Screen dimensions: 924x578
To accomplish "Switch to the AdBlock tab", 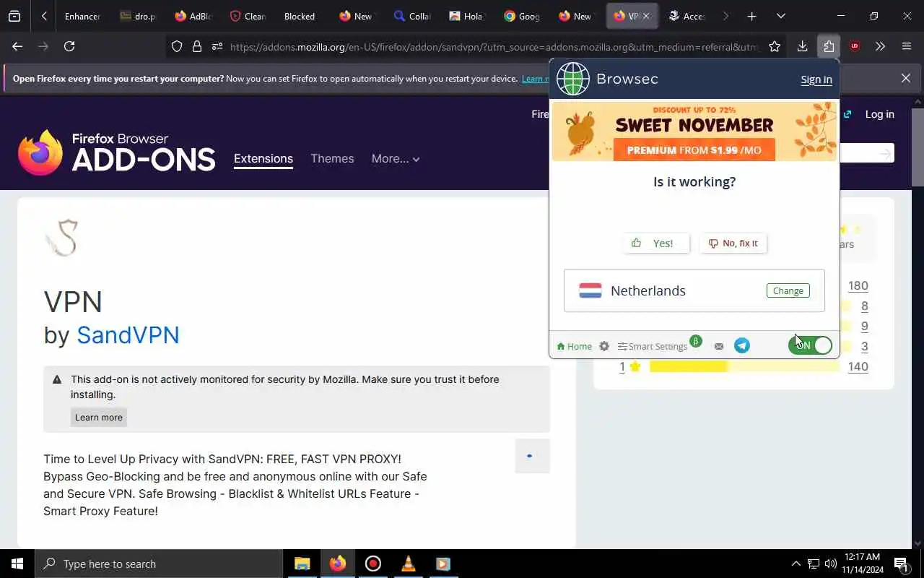I will click(193, 16).
